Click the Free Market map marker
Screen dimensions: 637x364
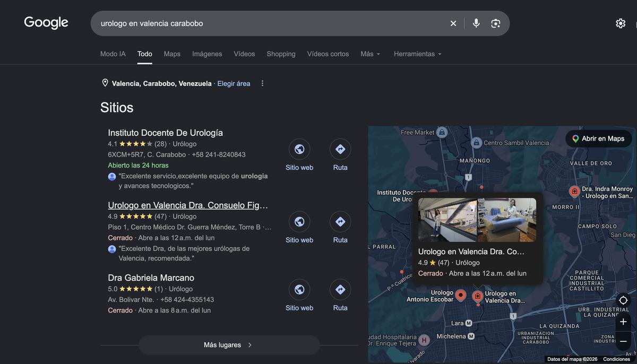442,132
